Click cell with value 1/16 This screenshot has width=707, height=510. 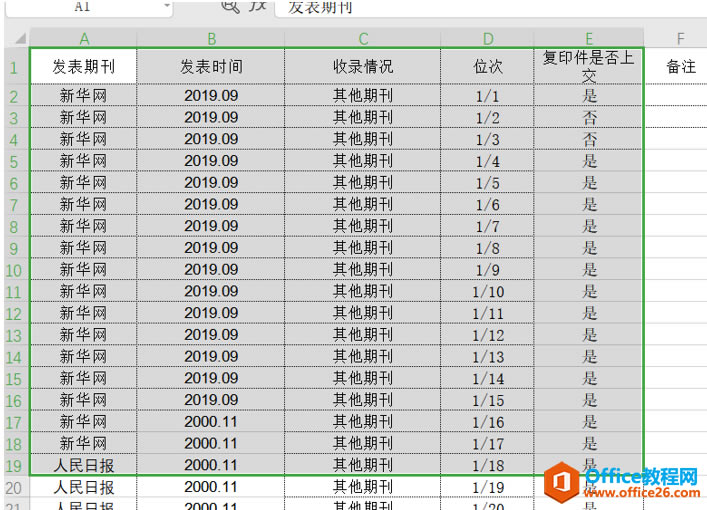point(487,422)
